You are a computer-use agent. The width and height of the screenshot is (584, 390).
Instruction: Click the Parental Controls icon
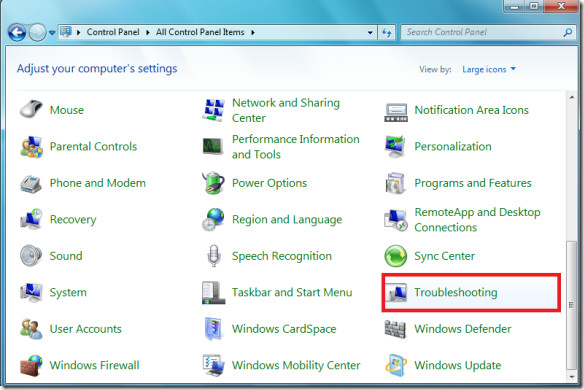pyautogui.click(x=31, y=146)
